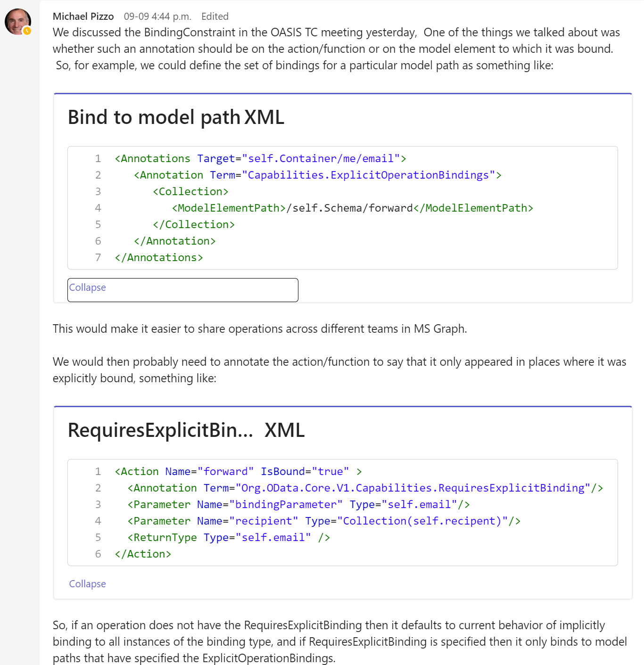
Task: Select the ModelElementPath line in the first snippet
Action: point(352,208)
